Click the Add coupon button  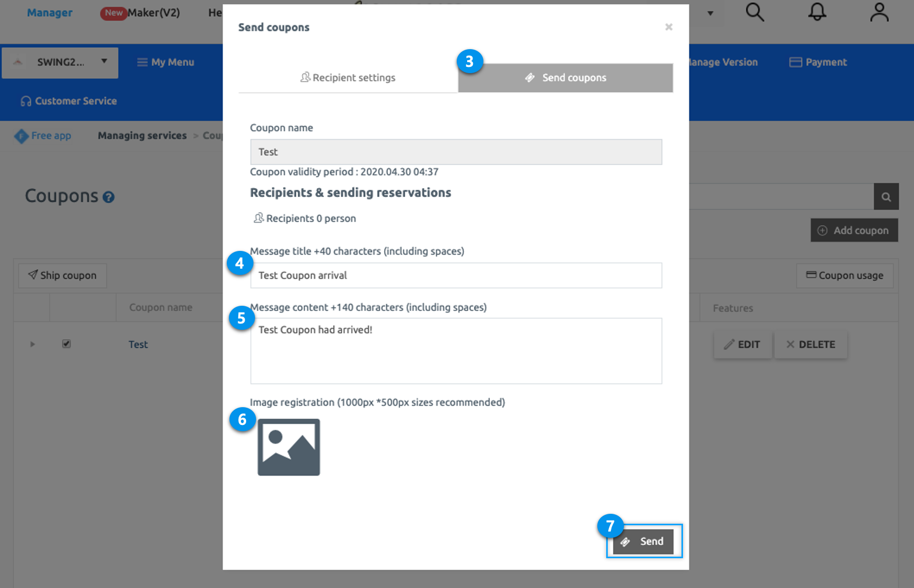click(x=854, y=230)
